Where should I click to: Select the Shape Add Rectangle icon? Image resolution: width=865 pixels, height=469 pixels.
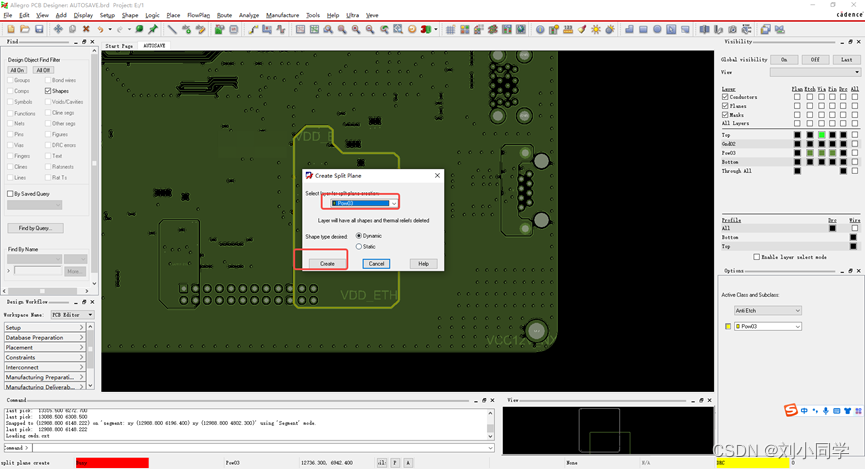coord(643,29)
